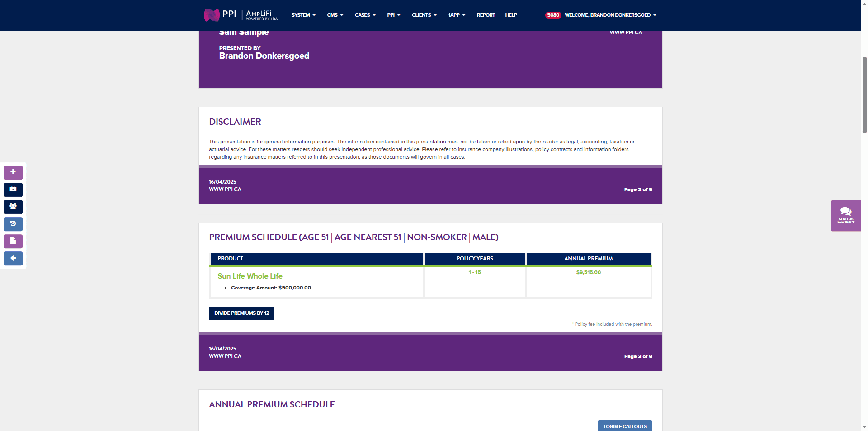
Task: Click the Annual Premium Schedule heading
Action: click(272, 404)
